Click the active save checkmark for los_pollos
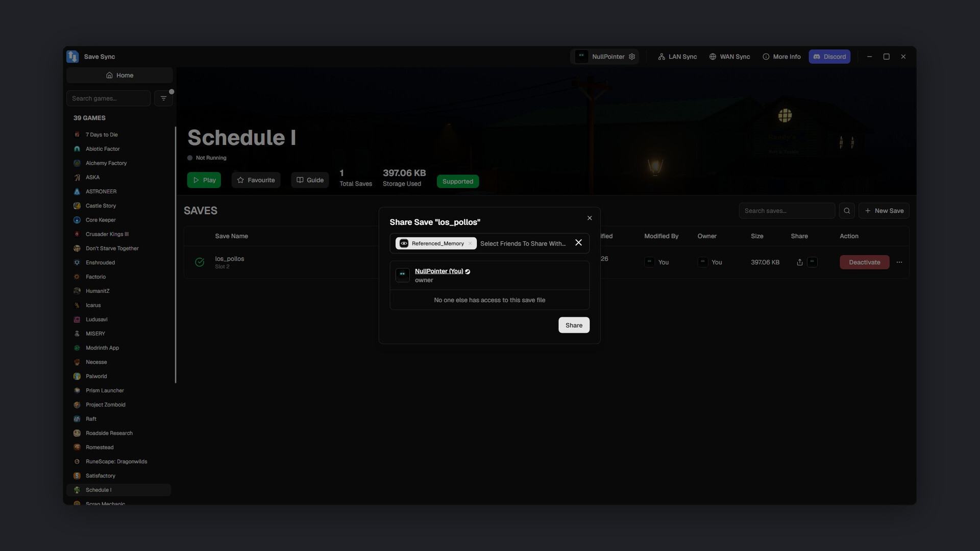 (x=200, y=262)
